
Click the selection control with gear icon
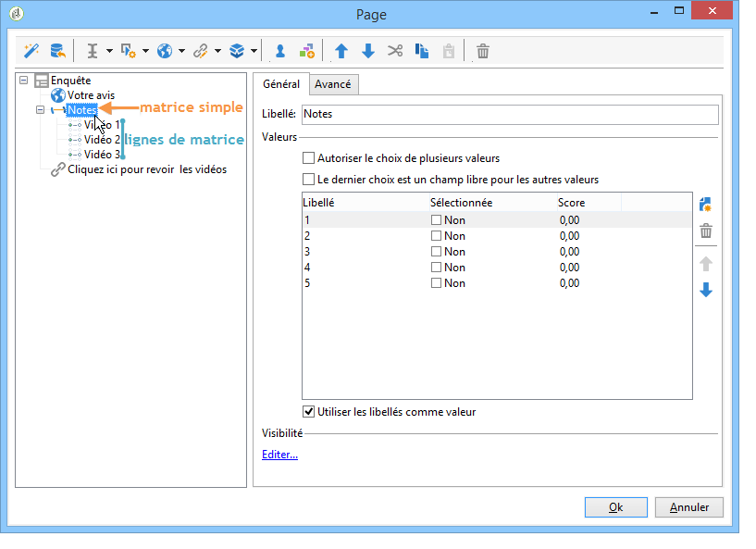(128, 51)
